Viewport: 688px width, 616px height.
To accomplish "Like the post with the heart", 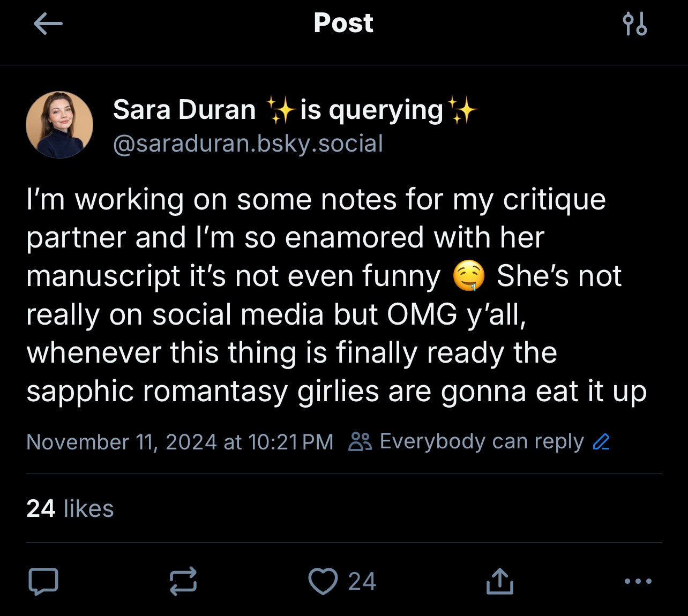I will click(x=323, y=581).
